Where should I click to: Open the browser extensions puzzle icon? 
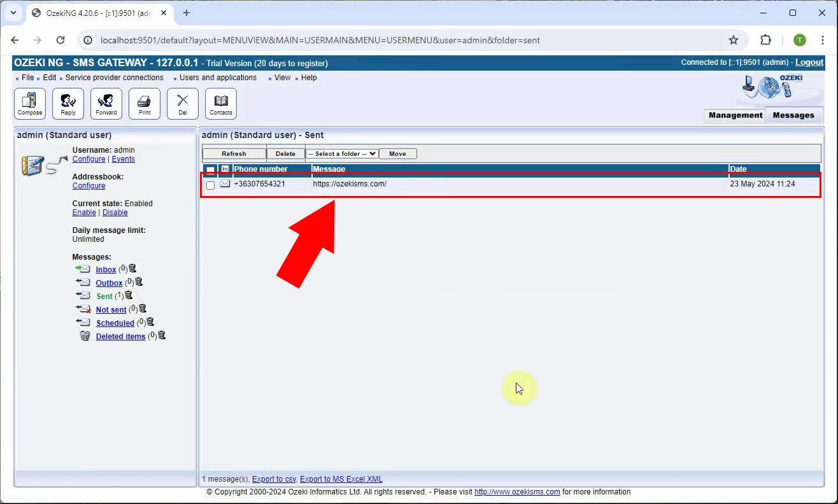click(x=766, y=40)
